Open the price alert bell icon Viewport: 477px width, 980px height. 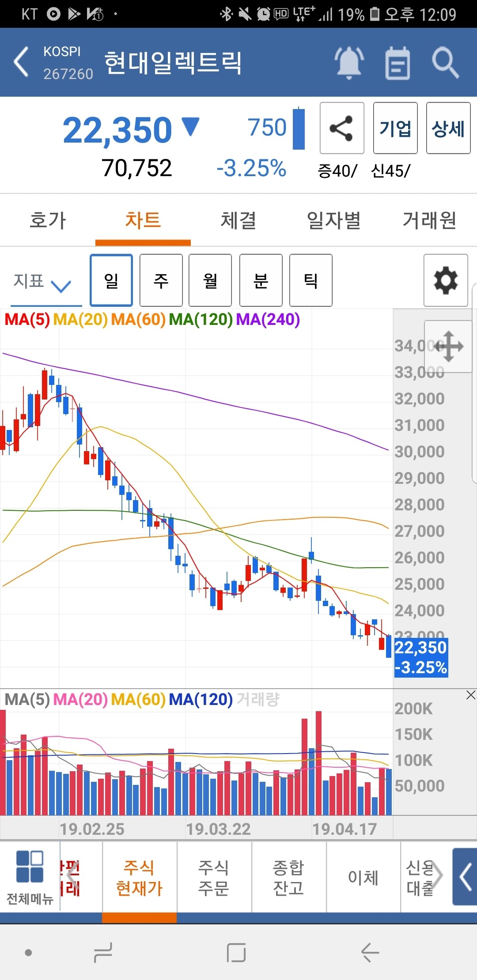point(349,62)
